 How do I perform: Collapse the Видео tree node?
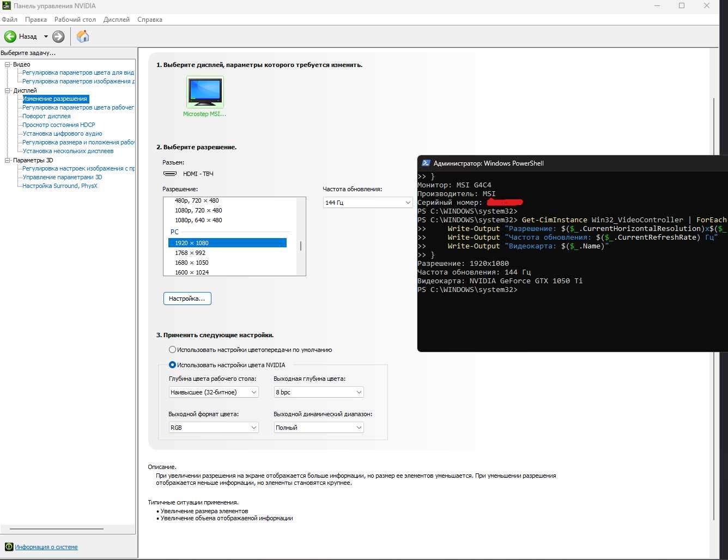pos(8,64)
